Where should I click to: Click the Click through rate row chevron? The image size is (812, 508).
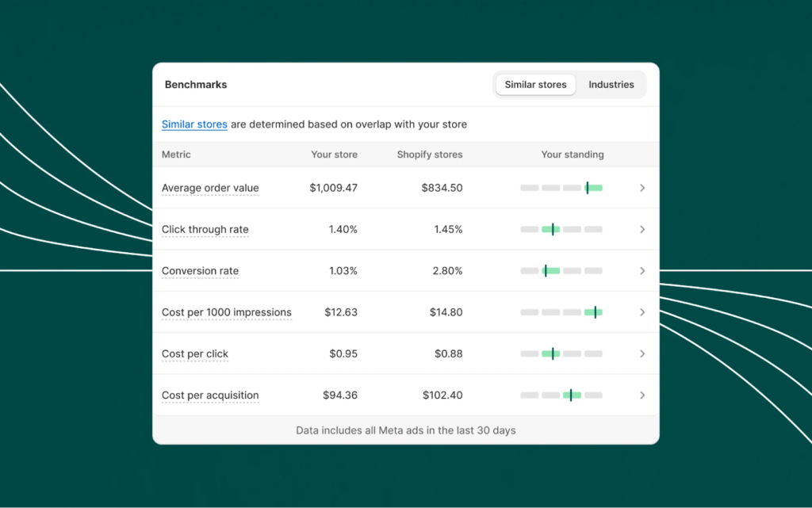(x=642, y=229)
